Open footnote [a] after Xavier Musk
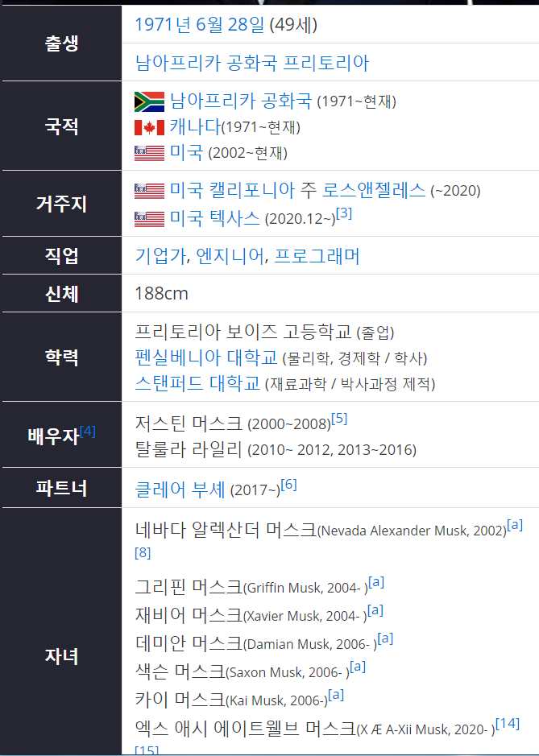The width and height of the screenshot is (539, 756). coord(375,610)
